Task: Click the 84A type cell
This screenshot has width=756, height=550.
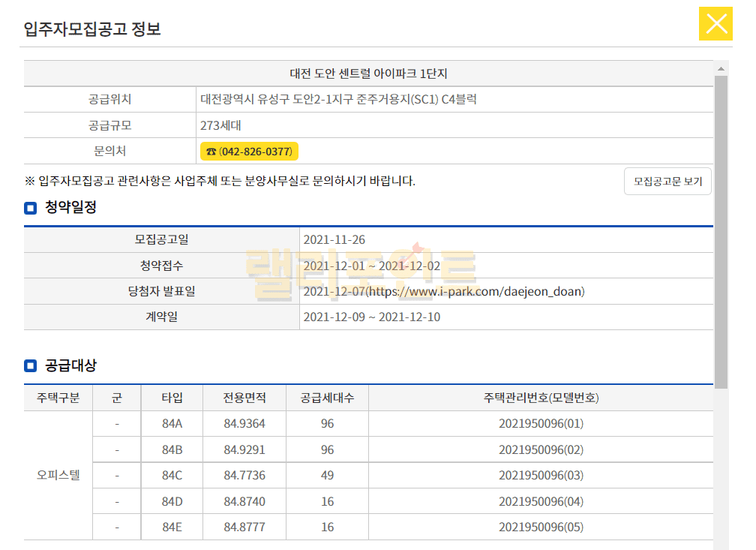Action: point(172,424)
